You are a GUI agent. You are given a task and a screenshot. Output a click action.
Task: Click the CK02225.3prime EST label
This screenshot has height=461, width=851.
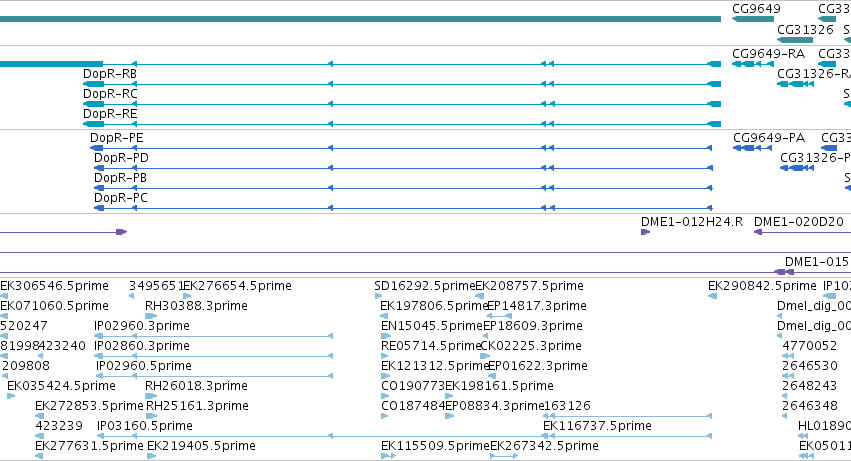point(531,346)
